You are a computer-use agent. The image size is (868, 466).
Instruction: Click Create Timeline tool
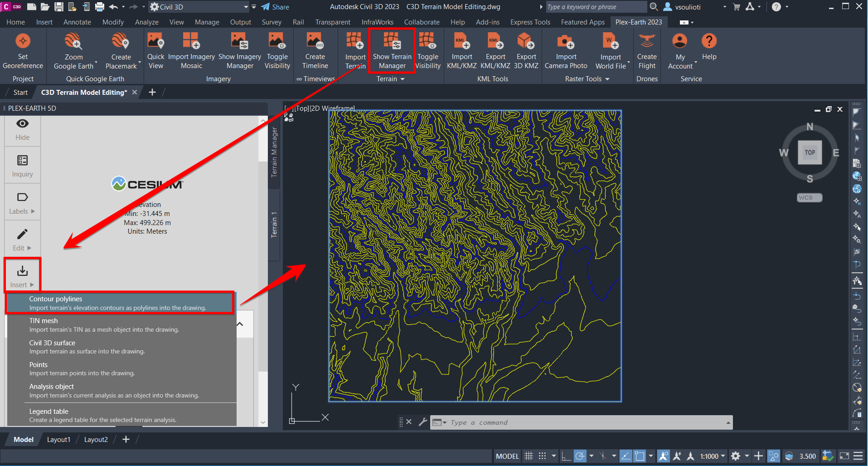click(x=315, y=51)
